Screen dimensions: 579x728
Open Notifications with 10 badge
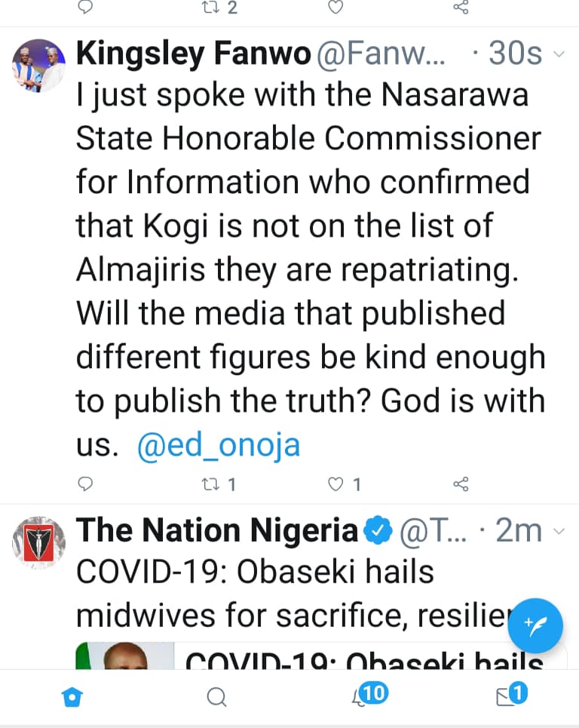(369, 695)
